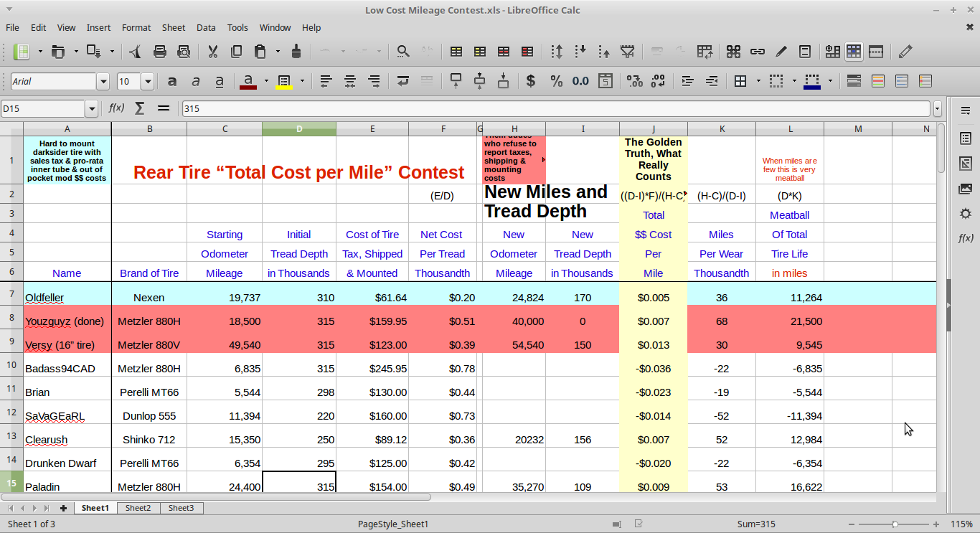Image resolution: width=980 pixels, height=533 pixels.
Task: Open the Data menu
Action: point(206,27)
